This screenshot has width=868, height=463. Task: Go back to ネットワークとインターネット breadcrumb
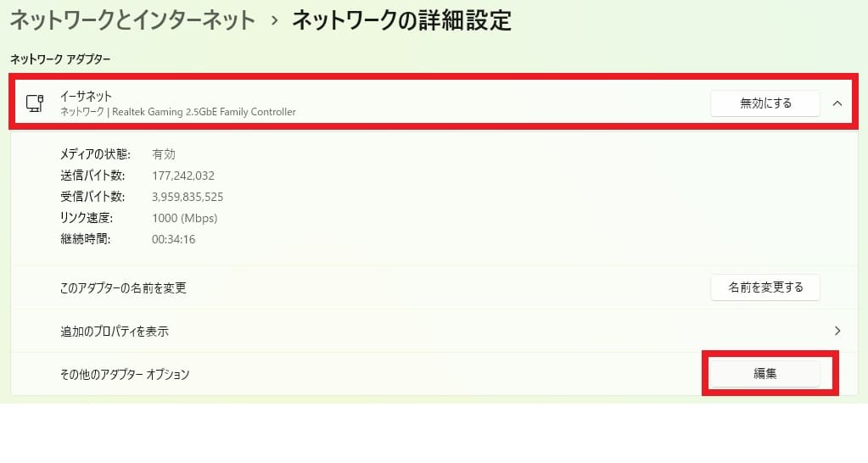133,20
